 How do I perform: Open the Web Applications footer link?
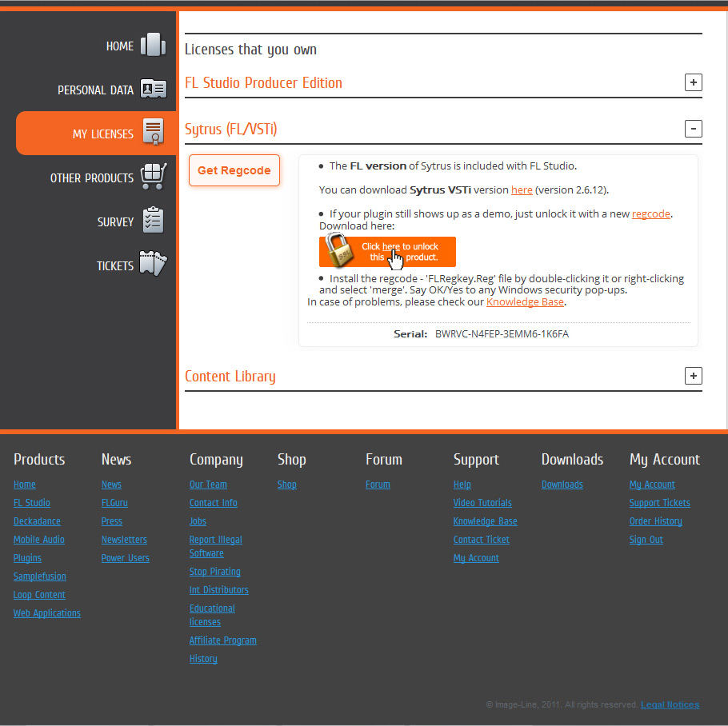47,613
